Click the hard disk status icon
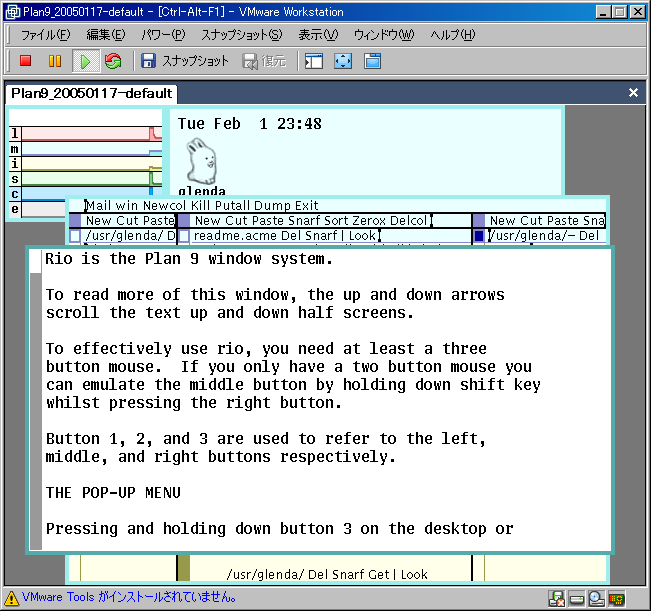 [577, 599]
